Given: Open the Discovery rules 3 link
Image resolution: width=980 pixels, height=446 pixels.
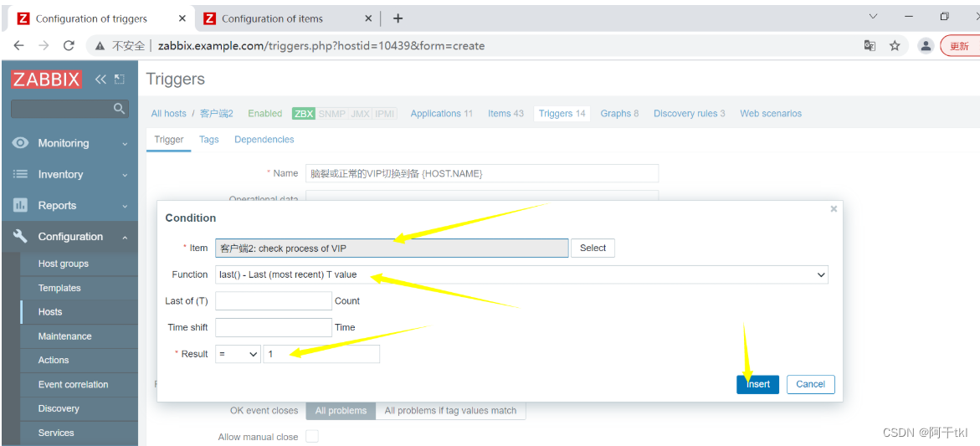Looking at the screenshot, I should click(690, 114).
